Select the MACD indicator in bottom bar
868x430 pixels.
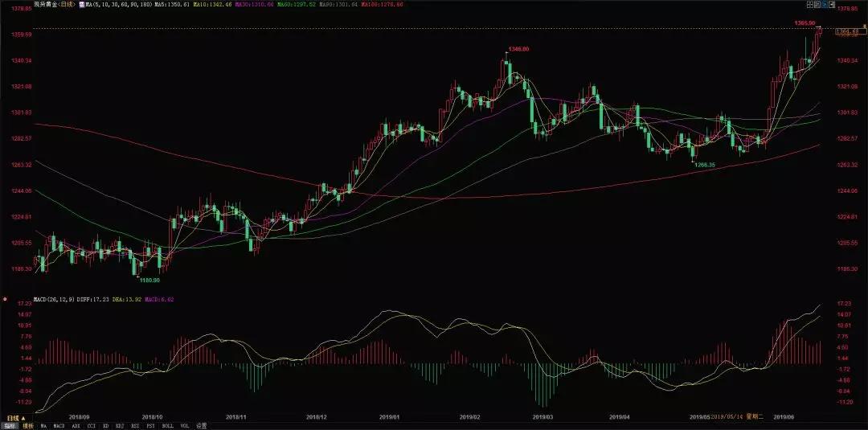coord(59,426)
